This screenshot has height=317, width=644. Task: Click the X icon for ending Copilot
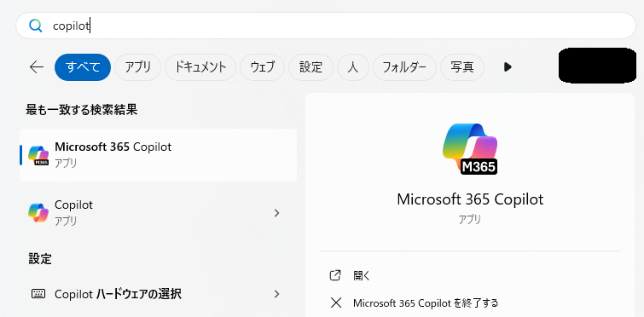[336, 303]
